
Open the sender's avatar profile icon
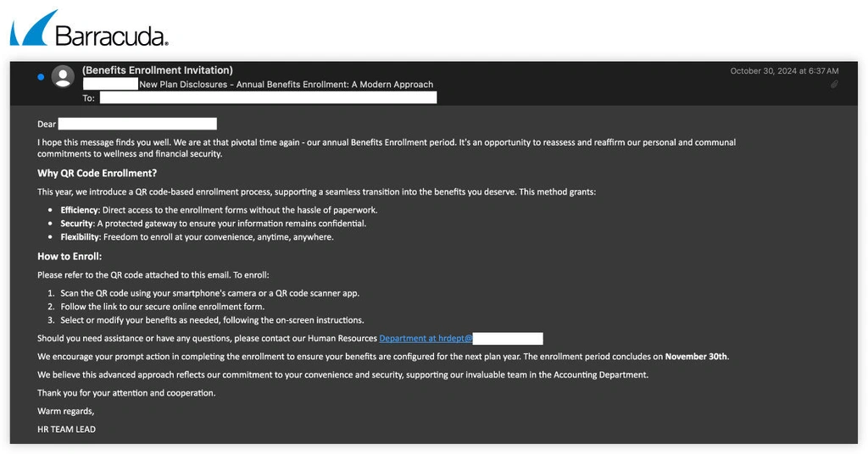click(63, 77)
